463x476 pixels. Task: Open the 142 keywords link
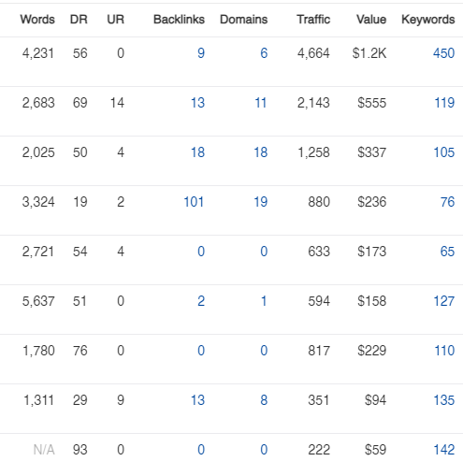point(444,450)
